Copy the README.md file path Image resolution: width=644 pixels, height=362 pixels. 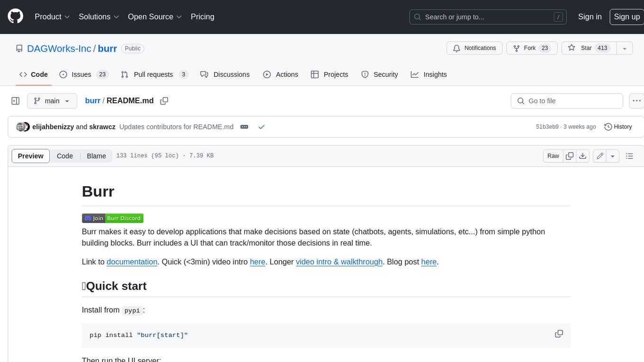[x=164, y=101]
